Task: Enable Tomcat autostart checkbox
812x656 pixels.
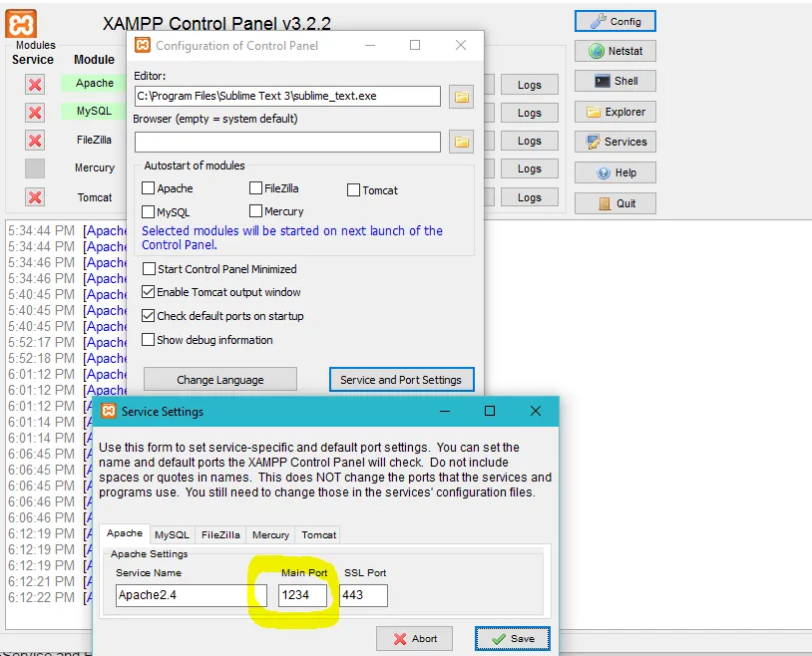Action: tap(353, 190)
